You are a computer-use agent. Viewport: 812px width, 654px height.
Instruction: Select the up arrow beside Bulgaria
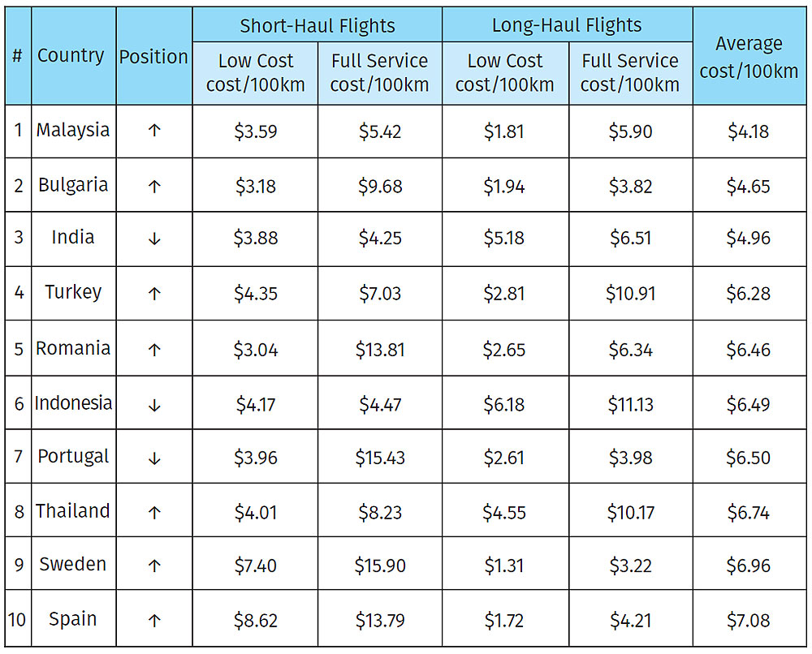tap(154, 186)
